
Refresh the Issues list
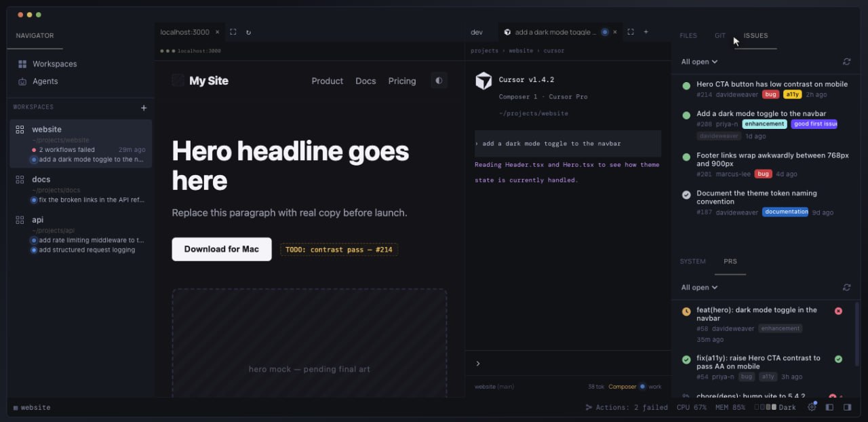847,62
